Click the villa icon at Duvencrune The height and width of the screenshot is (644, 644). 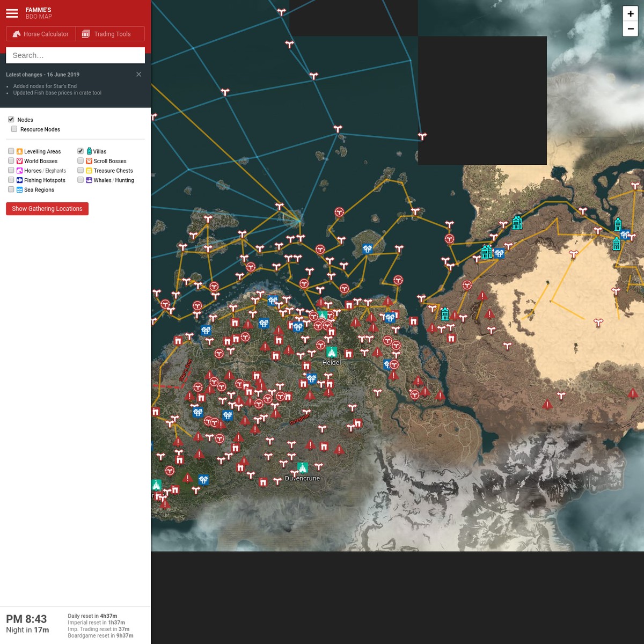[x=302, y=467]
